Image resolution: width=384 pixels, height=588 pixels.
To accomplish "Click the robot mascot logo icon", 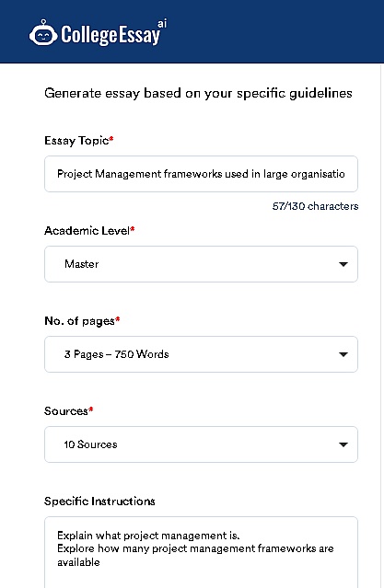I will tap(42, 32).
